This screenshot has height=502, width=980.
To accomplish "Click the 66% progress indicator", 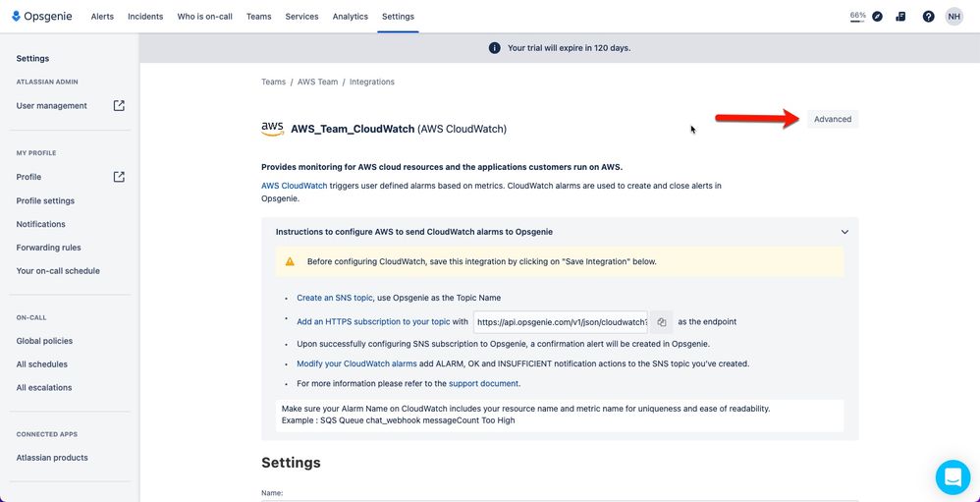I will coord(857,17).
